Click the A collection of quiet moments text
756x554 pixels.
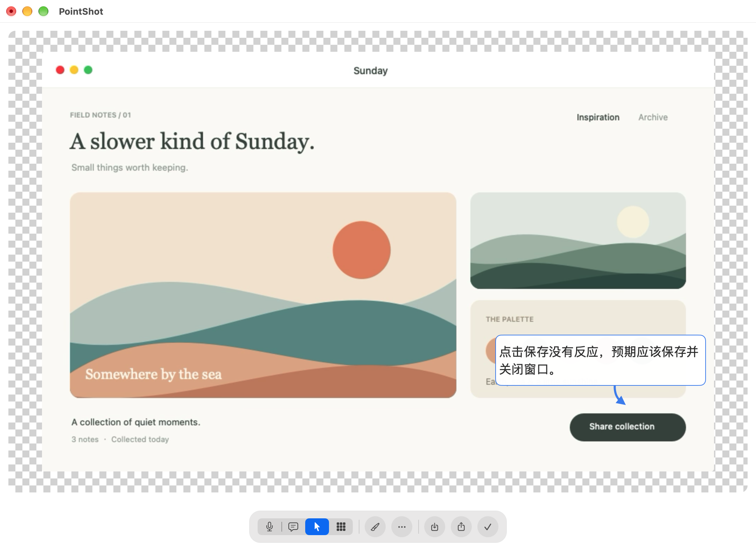pos(136,422)
